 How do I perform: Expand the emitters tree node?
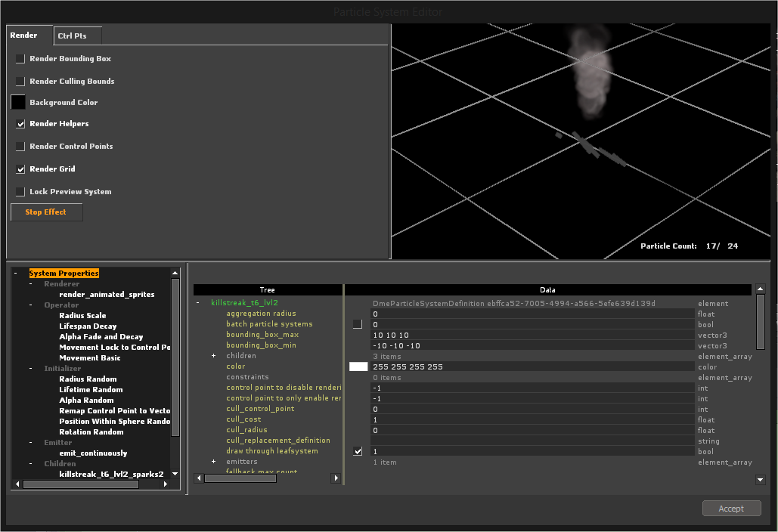pos(213,462)
